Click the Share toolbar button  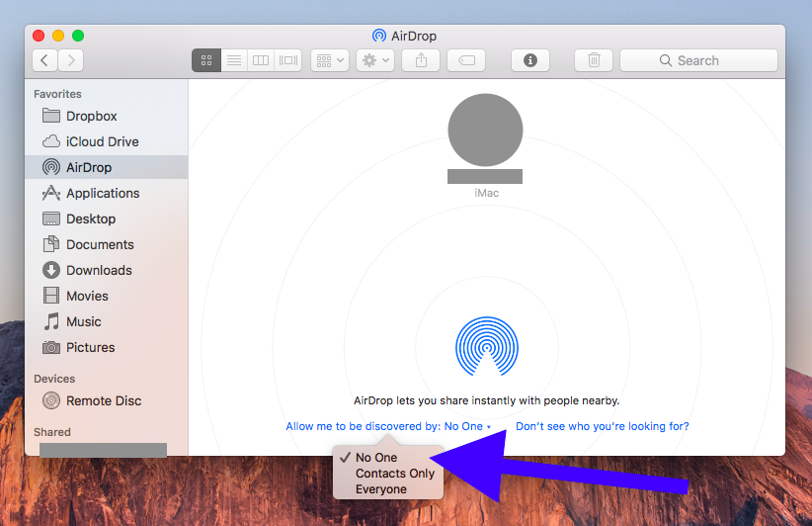pyautogui.click(x=421, y=60)
